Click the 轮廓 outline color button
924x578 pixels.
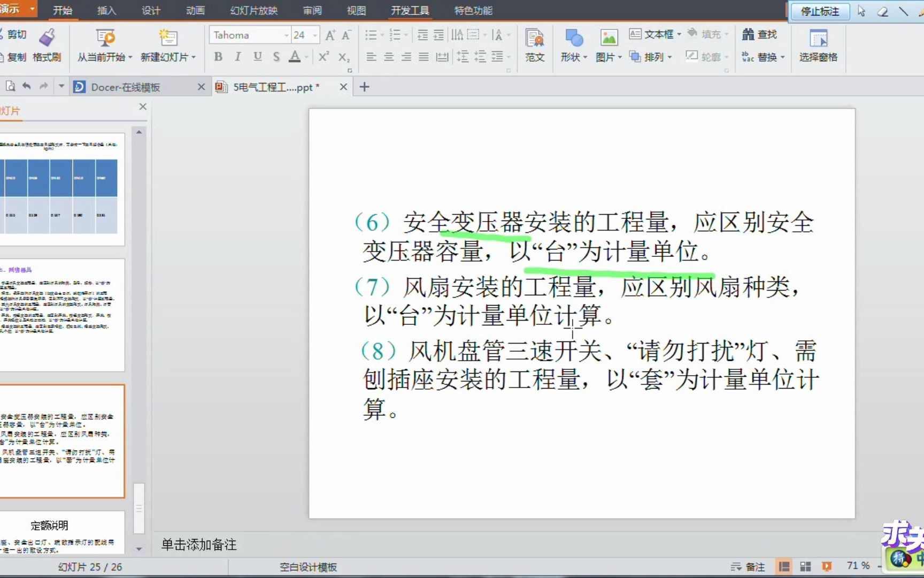pyautogui.click(x=706, y=57)
